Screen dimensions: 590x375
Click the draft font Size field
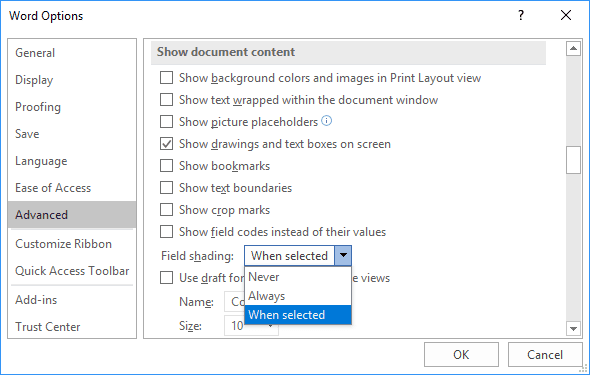pyautogui.click(x=251, y=325)
